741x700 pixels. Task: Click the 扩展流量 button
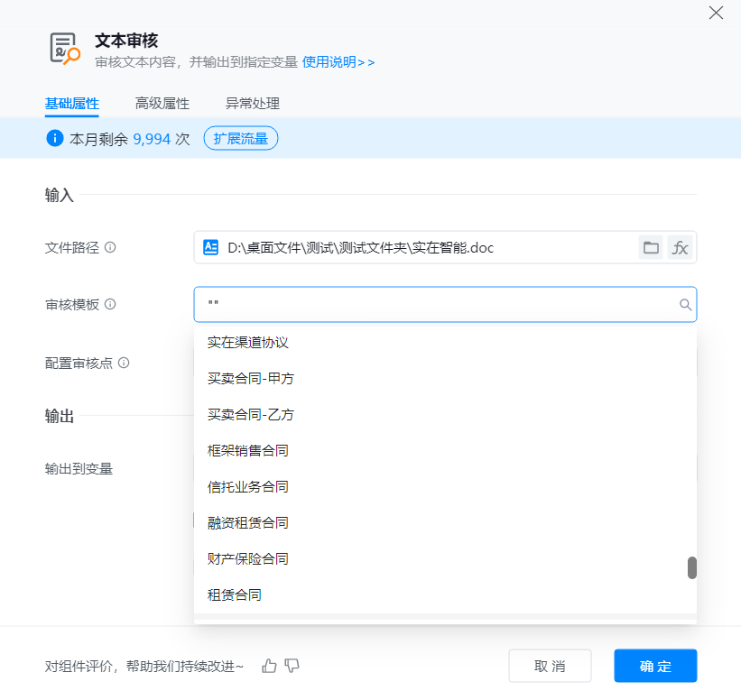241,139
